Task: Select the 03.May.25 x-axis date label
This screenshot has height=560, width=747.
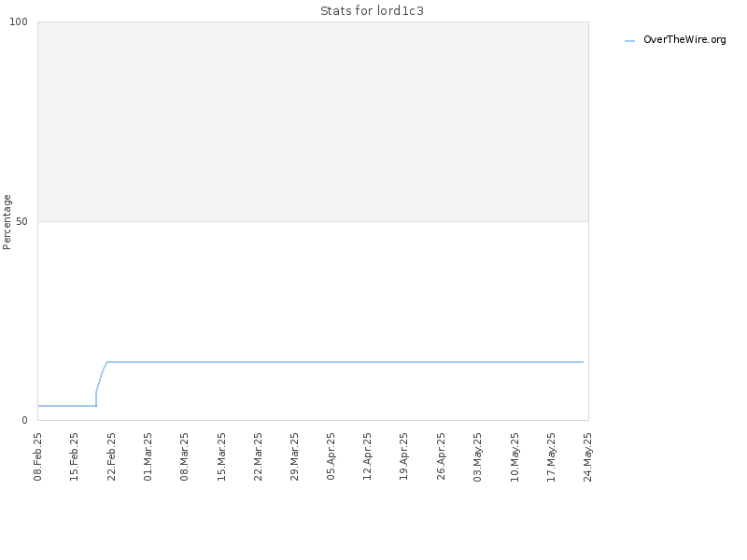Action: tap(477, 456)
